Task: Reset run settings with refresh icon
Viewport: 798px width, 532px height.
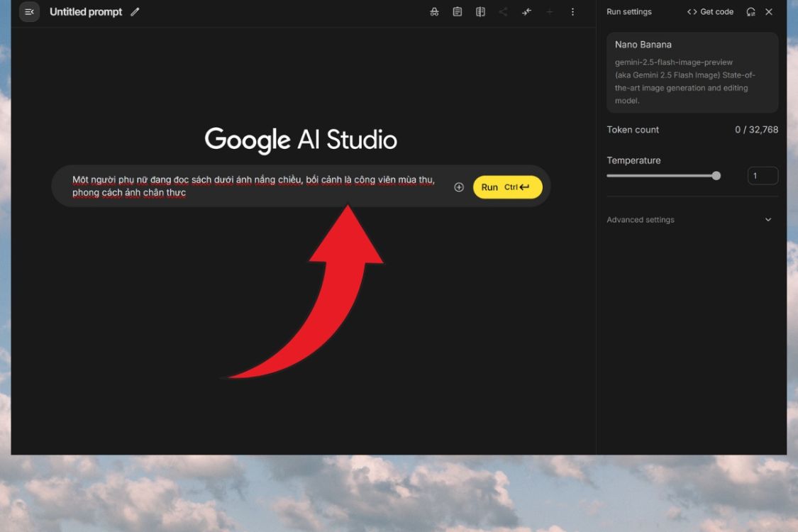Action: (750, 12)
